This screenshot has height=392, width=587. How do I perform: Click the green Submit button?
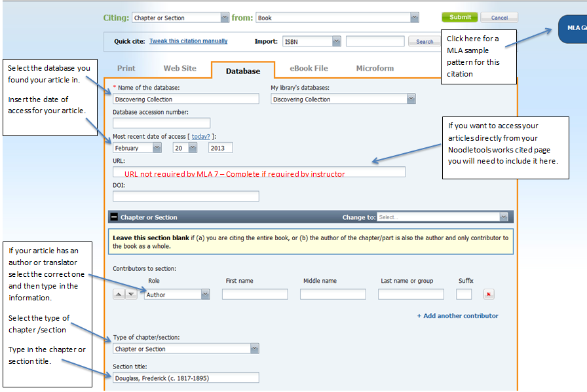click(459, 17)
